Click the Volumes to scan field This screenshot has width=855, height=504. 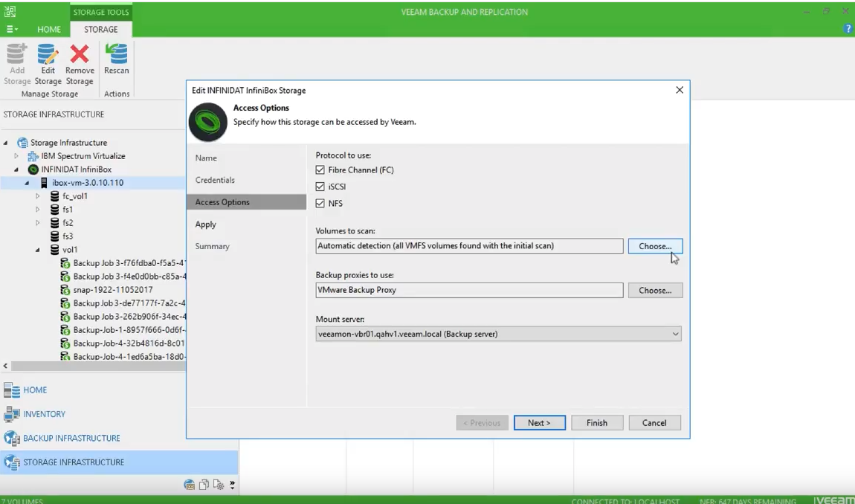(x=469, y=246)
